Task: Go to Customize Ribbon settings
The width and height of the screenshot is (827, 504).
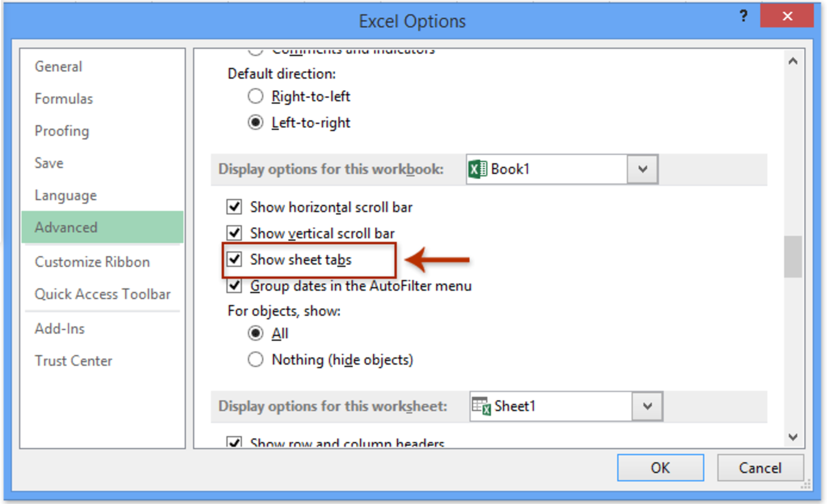Action: click(92, 262)
